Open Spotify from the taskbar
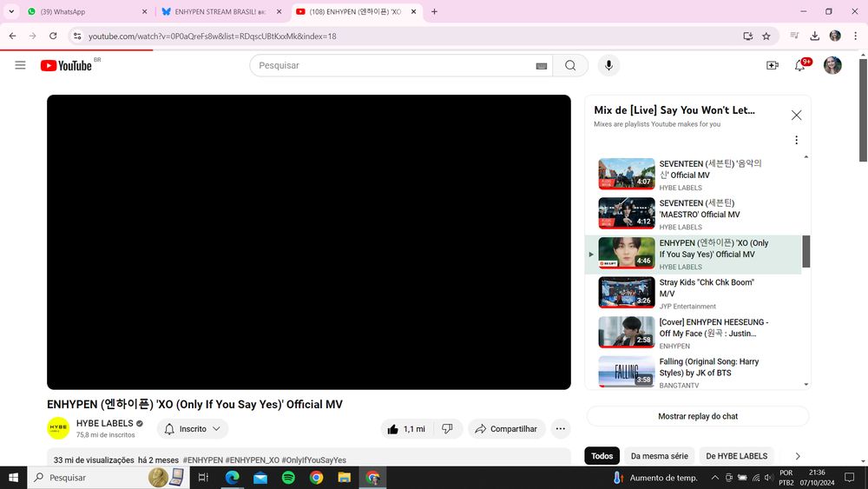Viewport: 868px width, 489px height. click(x=288, y=478)
